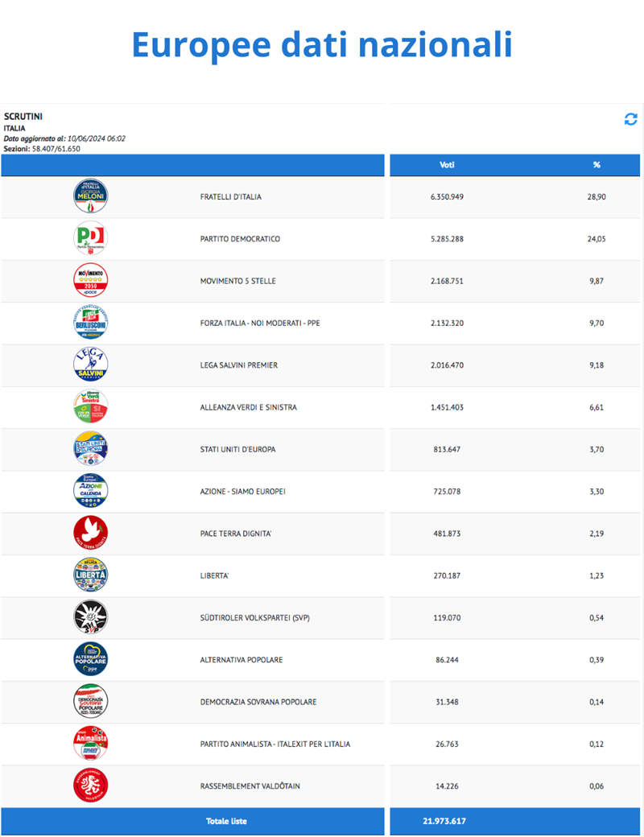This screenshot has height=837, width=644.
Task: Click the vote count 86.244
Action: (x=447, y=660)
